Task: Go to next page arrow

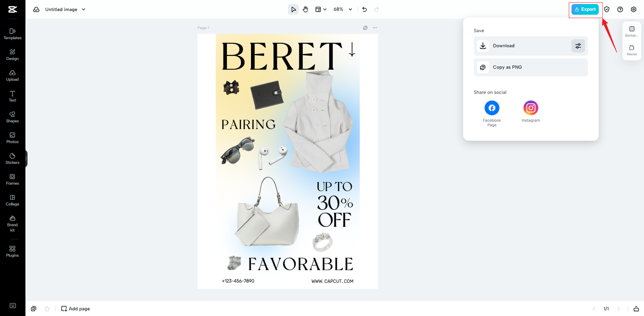Action: [619, 308]
